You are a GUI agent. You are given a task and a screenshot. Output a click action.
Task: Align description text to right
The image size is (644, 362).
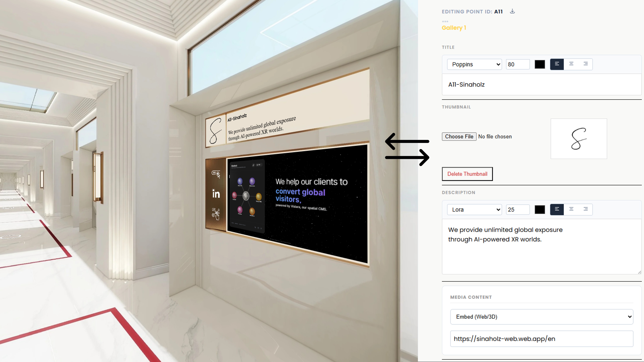coord(585,209)
